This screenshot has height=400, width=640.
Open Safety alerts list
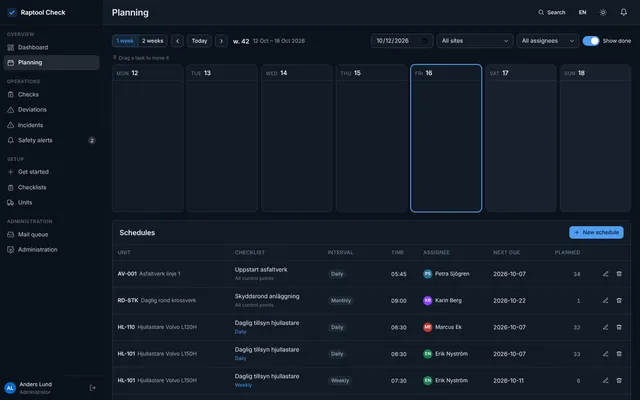51,140
